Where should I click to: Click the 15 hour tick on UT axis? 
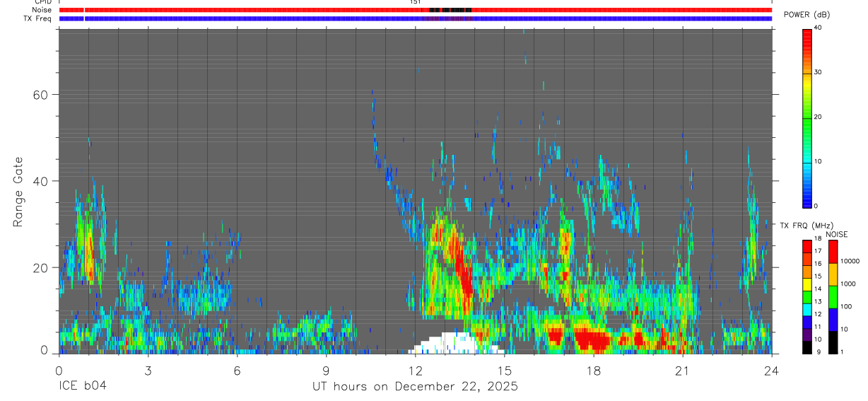tap(504, 371)
